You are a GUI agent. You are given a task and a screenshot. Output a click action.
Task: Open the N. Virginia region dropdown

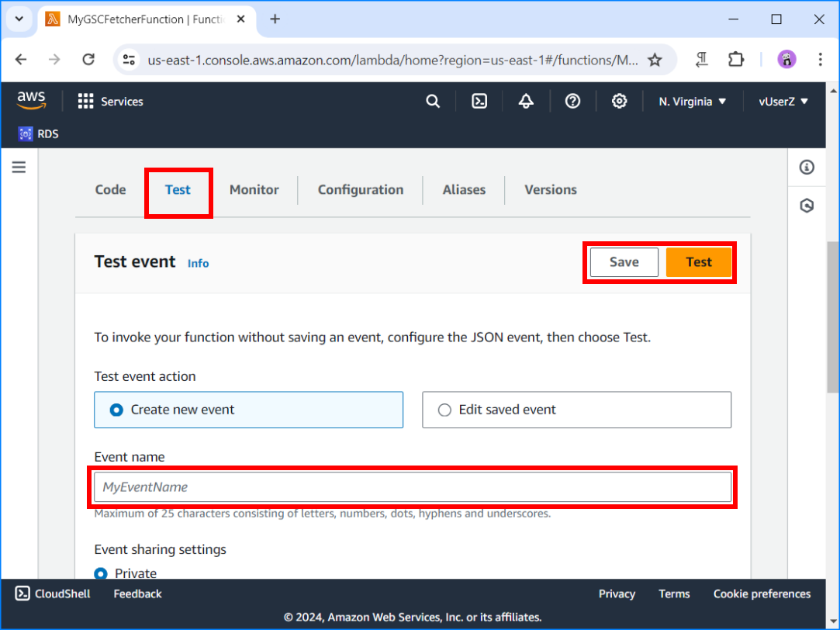(690, 101)
